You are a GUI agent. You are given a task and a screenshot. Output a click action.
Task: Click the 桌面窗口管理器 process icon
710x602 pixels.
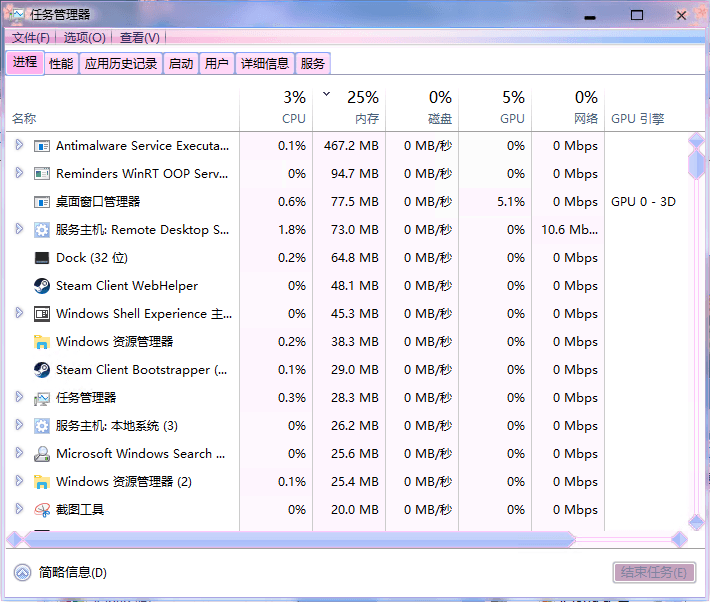tap(42, 202)
